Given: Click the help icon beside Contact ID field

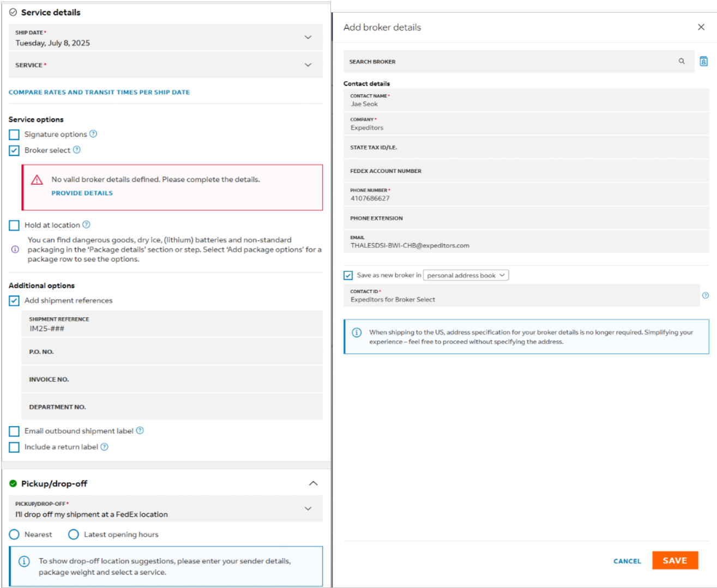Looking at the screenshot, I should 705,295.
